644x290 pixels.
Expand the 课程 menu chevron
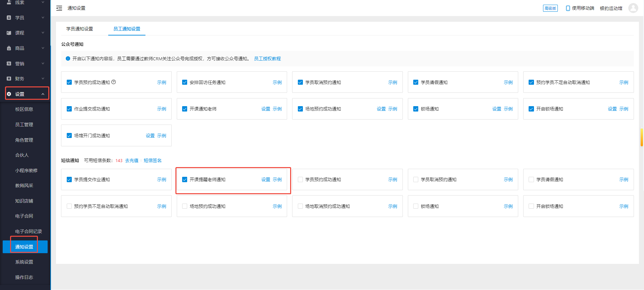coord(43,33)
